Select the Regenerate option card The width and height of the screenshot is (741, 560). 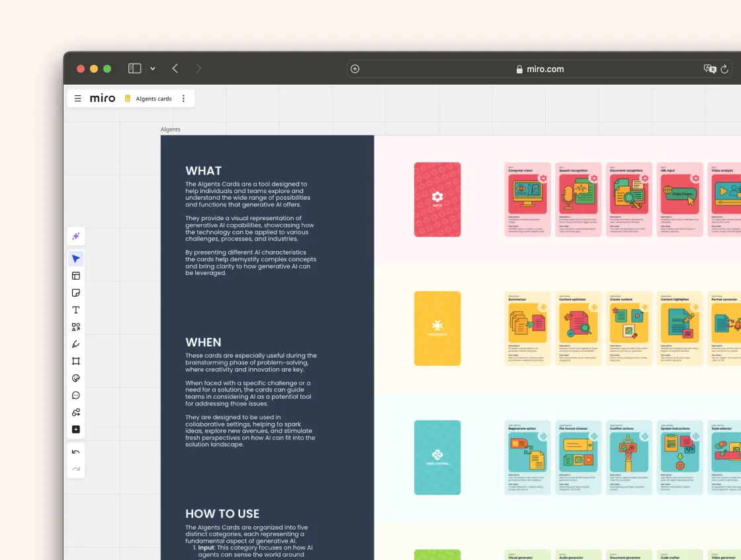point(527,458)
